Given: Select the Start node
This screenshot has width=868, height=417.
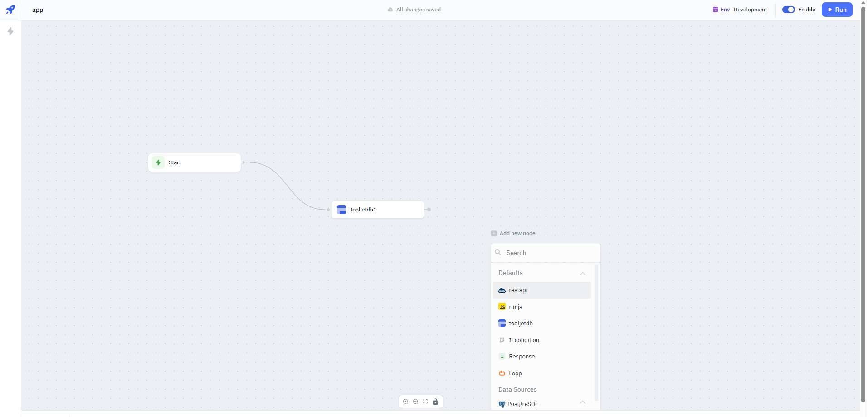Looking at the screenshot, I should click(x=195, y=162).
